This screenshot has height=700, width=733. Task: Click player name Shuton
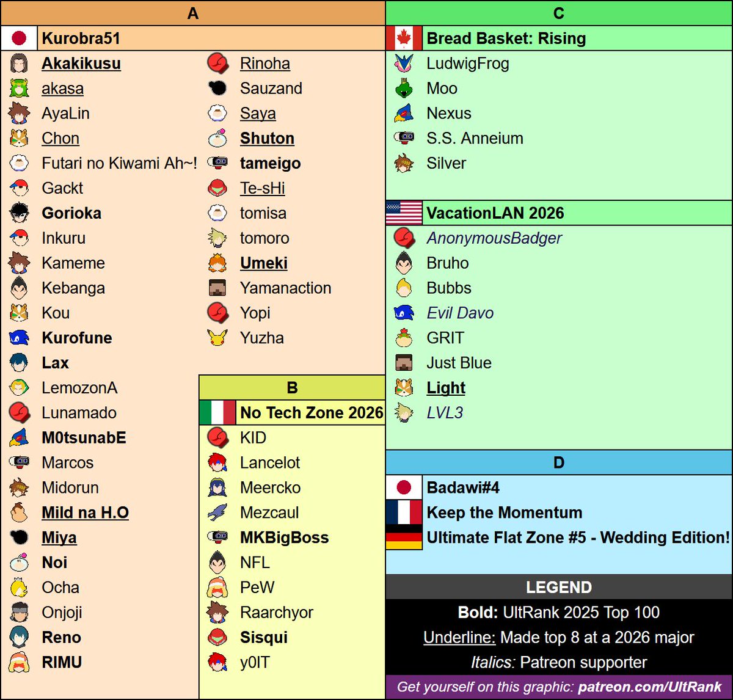(267, 138)
